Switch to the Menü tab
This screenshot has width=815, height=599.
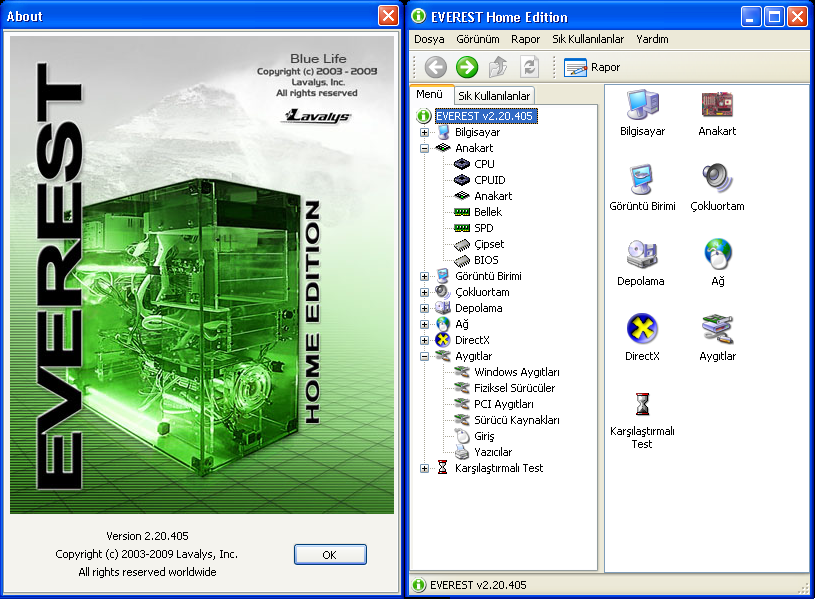click(429, 94)
